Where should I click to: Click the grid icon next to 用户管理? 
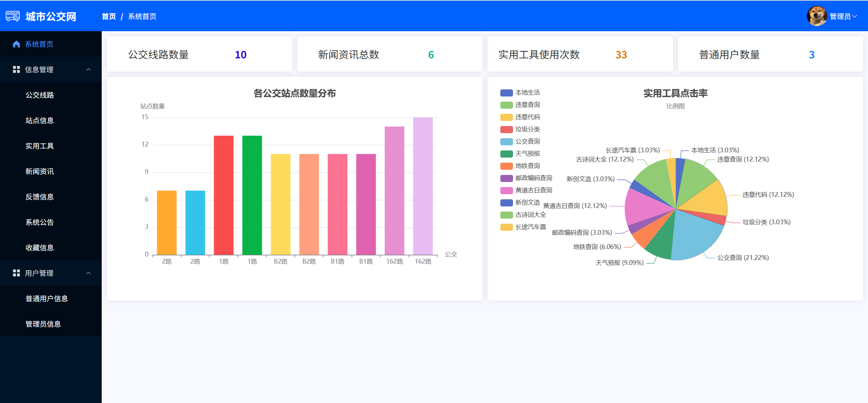16,273
